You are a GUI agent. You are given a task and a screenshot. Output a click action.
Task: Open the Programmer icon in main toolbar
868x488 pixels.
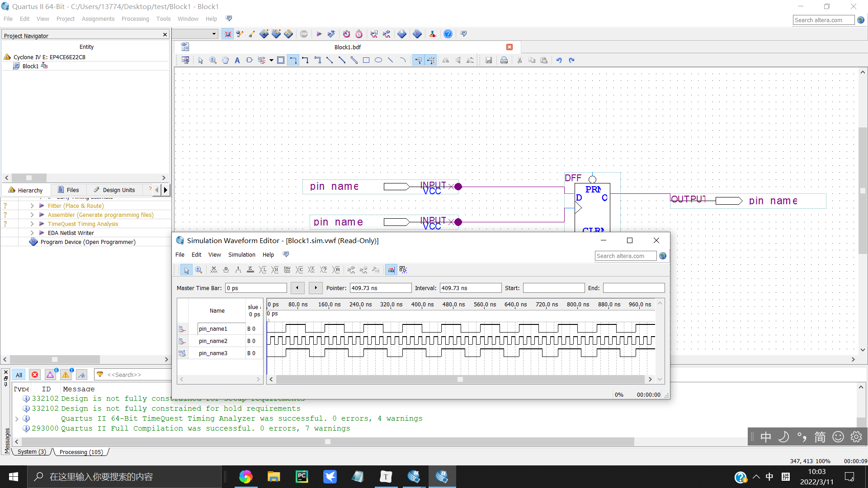417,34
